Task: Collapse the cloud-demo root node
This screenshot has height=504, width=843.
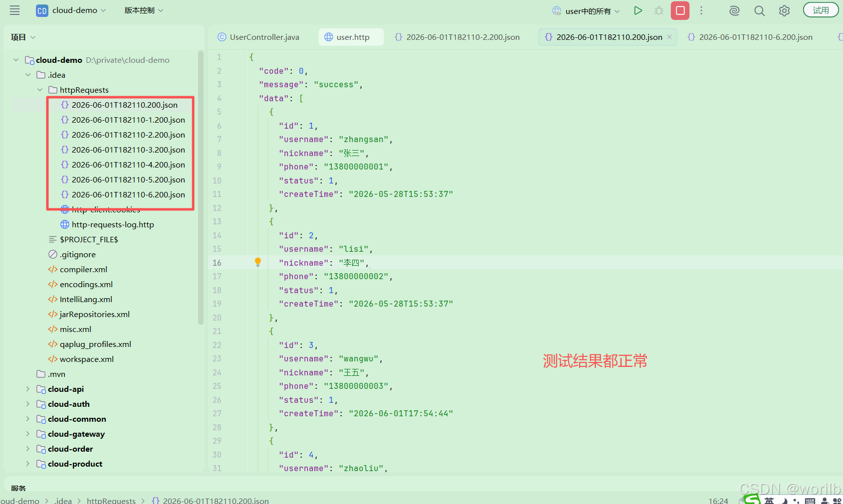Action: (x=16, y=60)
